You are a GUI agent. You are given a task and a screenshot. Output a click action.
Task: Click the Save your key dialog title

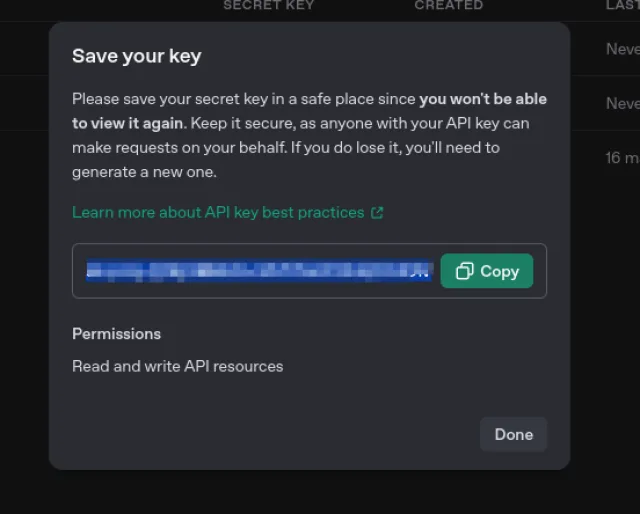(136, 56)
